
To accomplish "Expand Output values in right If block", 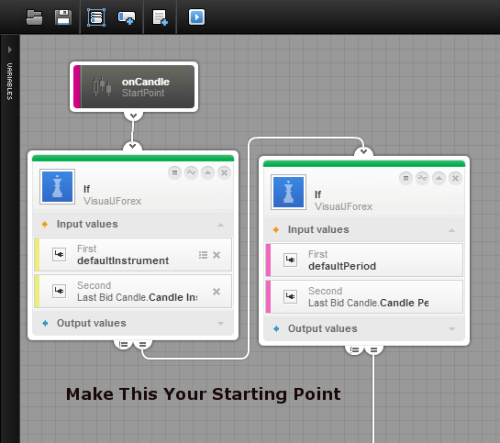I will coord(452,329).
